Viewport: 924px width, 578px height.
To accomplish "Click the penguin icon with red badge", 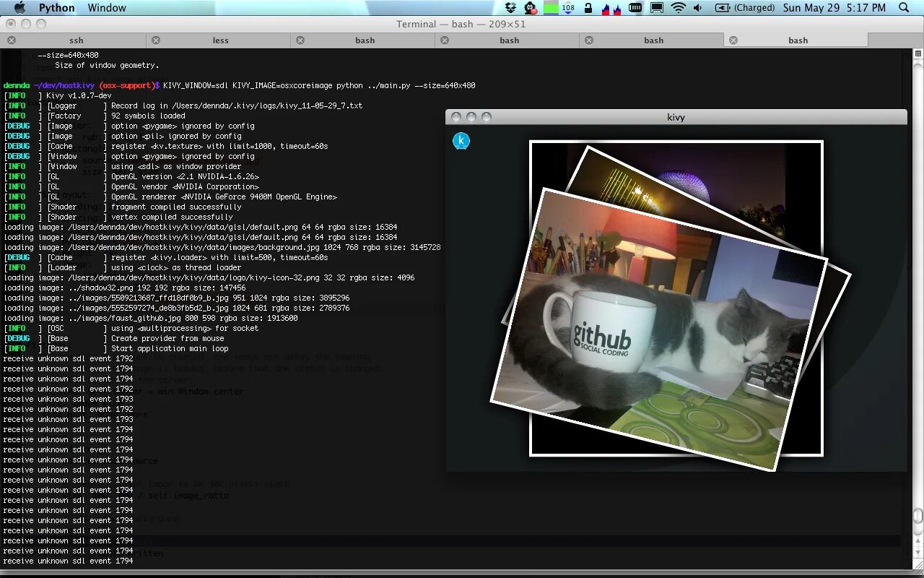I will pyautogui.click(x=531, y=8).
